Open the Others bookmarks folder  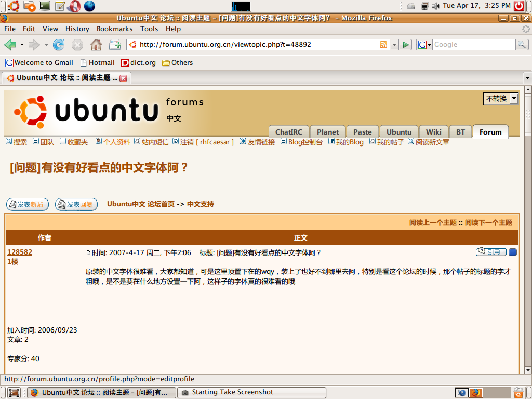[178, 63]
